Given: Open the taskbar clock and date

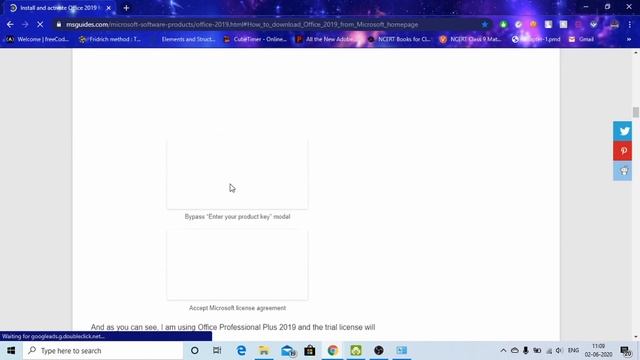Looking at the screenshot, I should tap(598, 351).
